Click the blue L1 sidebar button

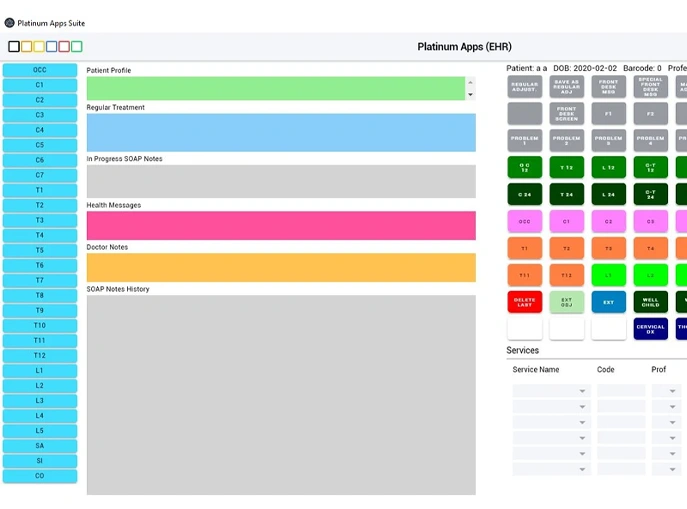tap(40, 371)
